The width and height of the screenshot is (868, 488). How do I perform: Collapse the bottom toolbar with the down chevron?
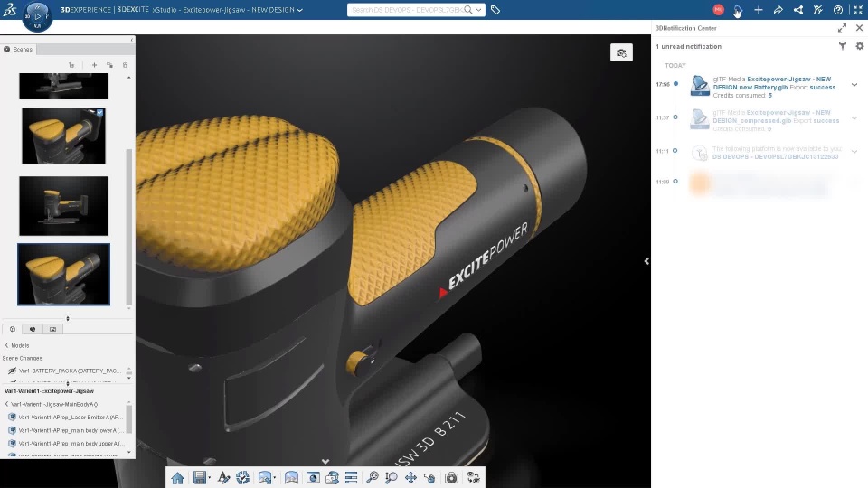click(x=325, y=462)
